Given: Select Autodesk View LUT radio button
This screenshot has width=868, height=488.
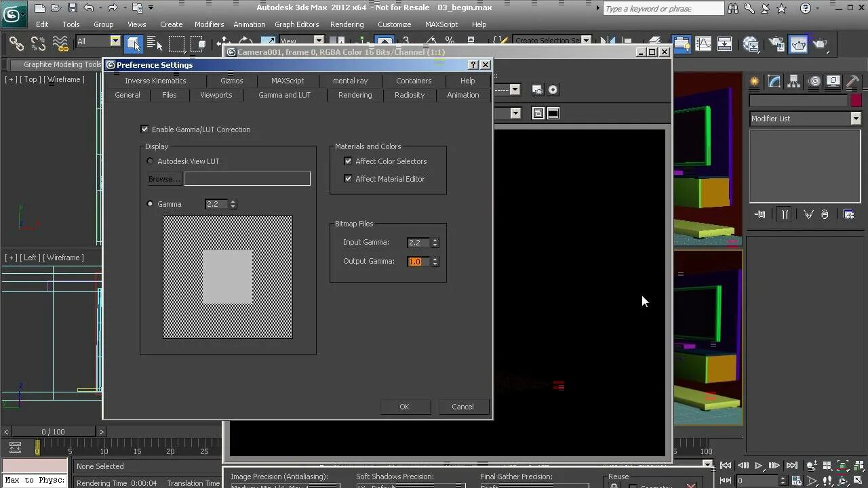Looking at the screenshot, I should click(x=151, y=161).
